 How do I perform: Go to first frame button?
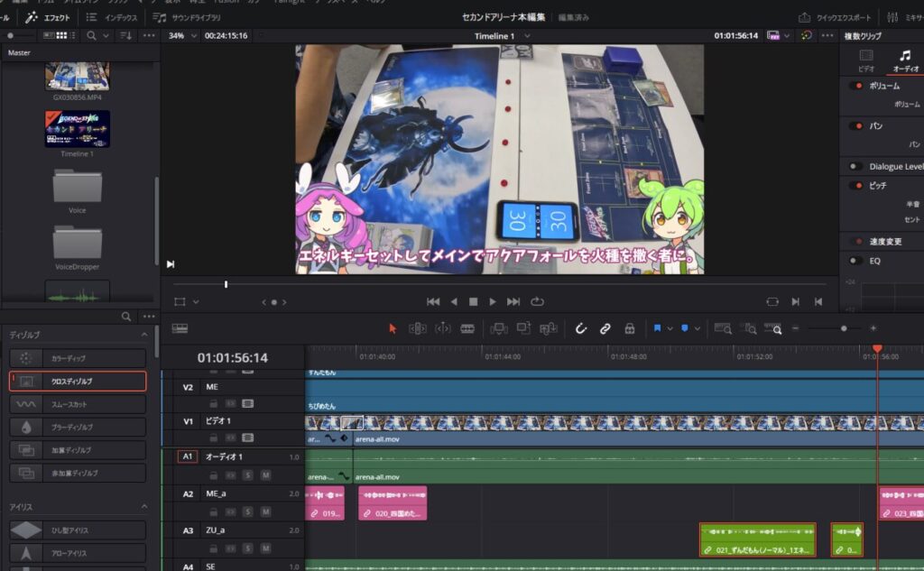pyautogui.click(x=433, y=301)
